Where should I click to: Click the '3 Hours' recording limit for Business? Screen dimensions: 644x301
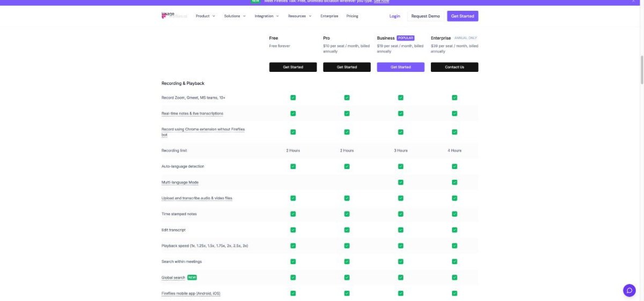(x=401, y=151)
